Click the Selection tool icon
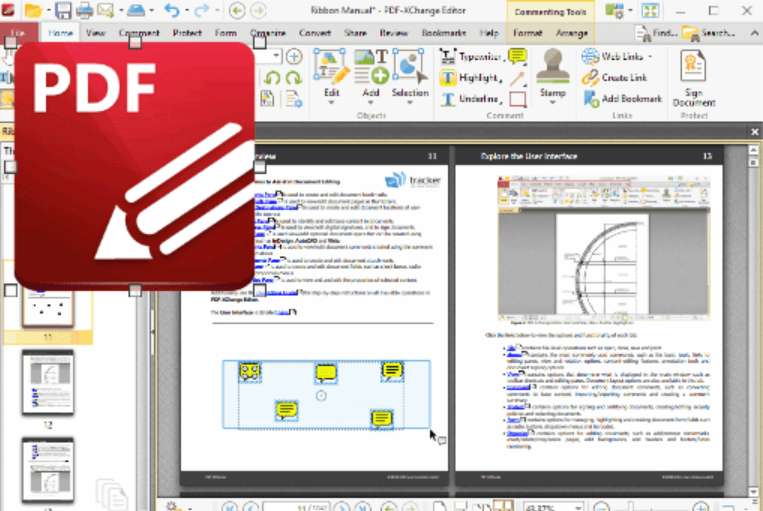 (x=410, y=67)
